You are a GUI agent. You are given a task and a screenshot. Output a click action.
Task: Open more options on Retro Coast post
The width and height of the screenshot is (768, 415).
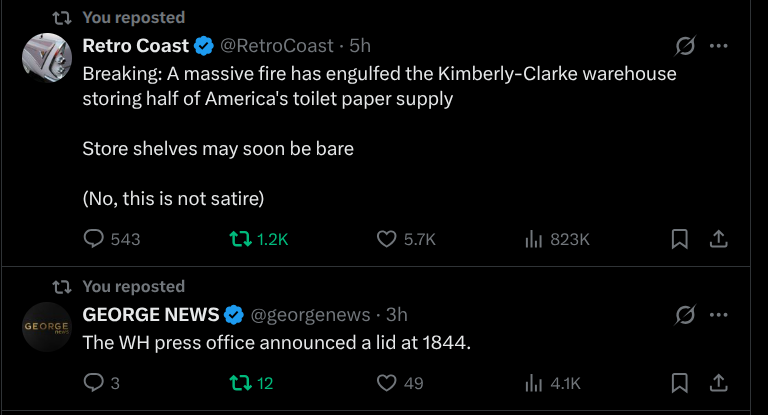718,46
